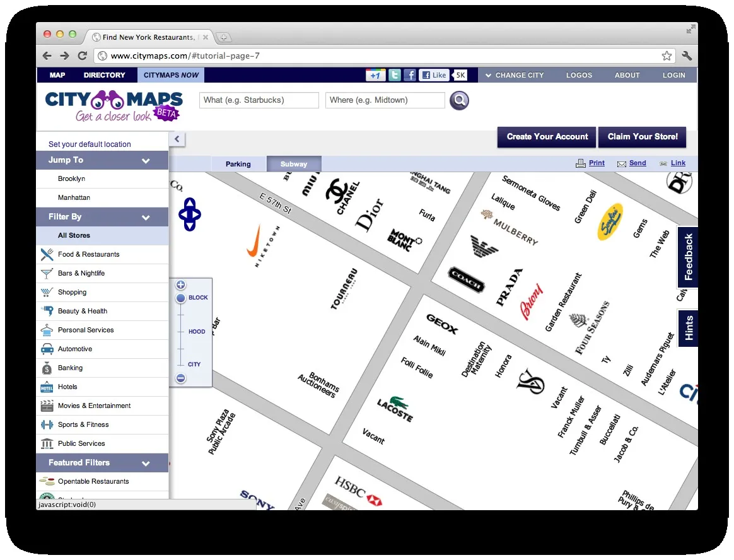734x560 pixels.
Task: Click Create Your Account button
Action: point(547,137)
